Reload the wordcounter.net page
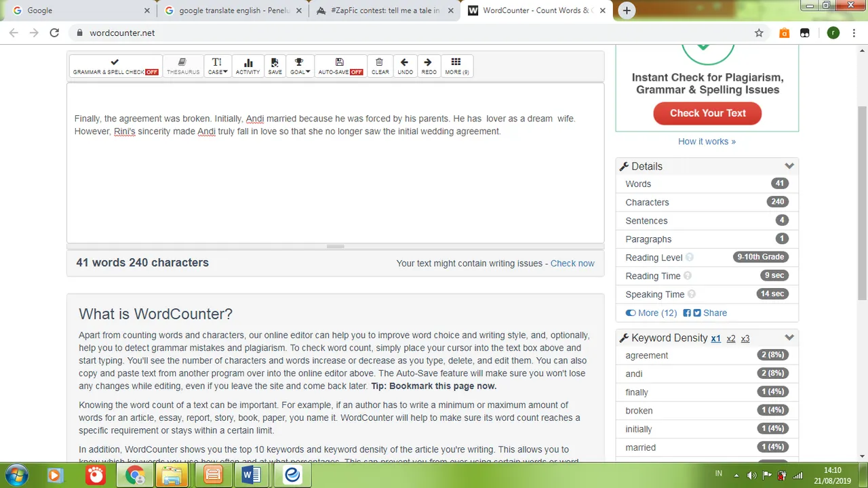Screen dimensions: 868x488 (x=54, y=33)
